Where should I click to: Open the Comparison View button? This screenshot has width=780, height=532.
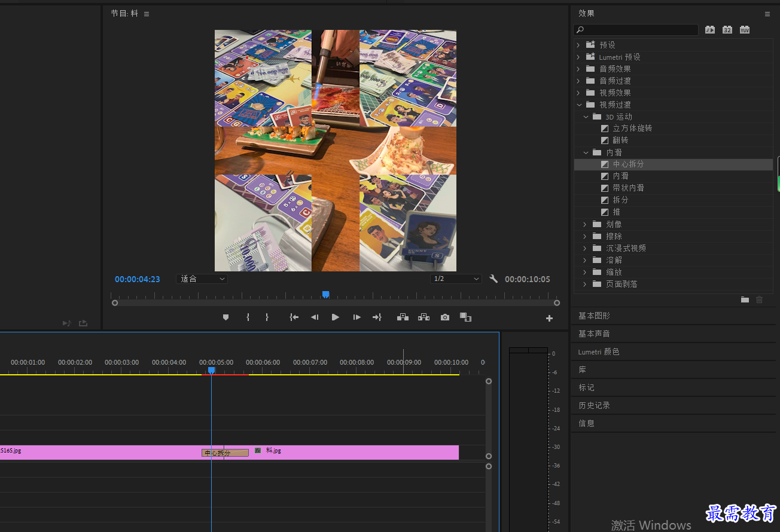466,317
